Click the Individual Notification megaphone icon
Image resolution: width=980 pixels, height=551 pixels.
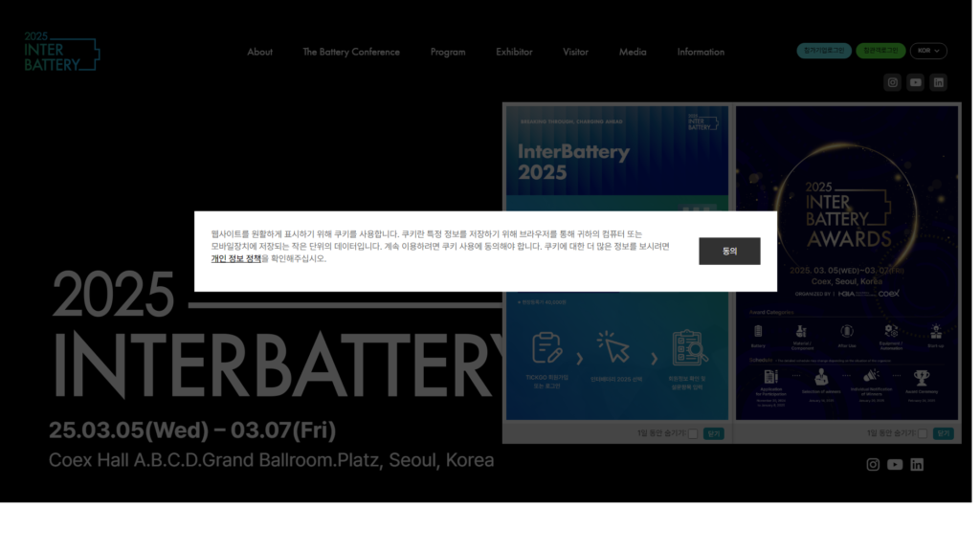point(871,376)
